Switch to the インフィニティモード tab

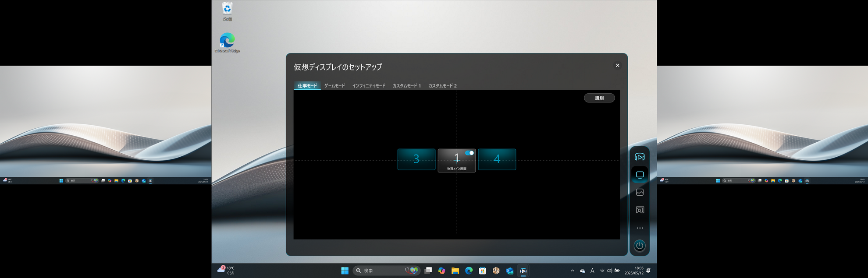[369, 86]
